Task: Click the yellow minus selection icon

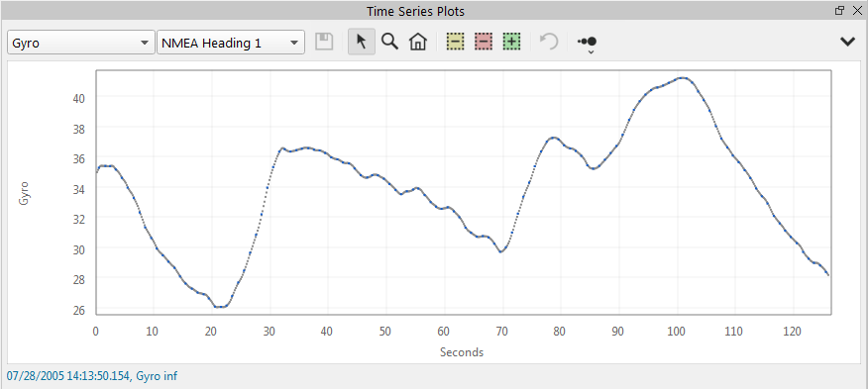Action: 455,42
